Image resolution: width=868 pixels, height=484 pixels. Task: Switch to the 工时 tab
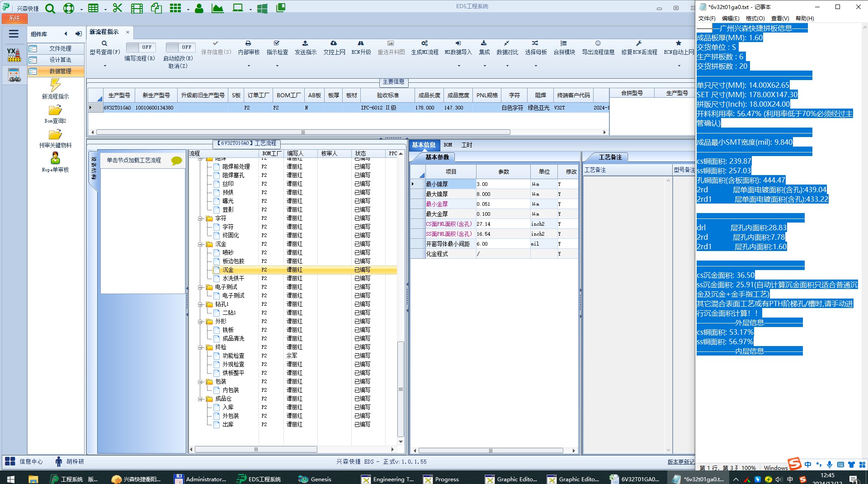click(467, 145)
